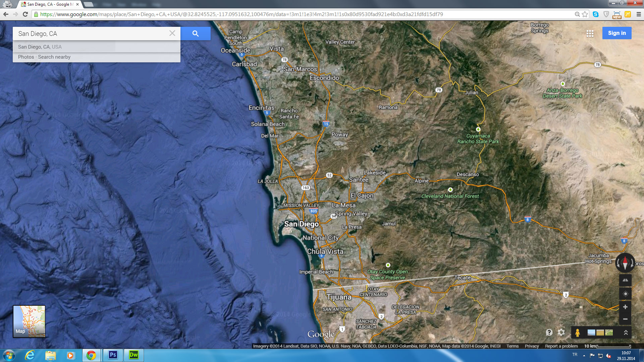Select the Street View pegman

(577, 333)
